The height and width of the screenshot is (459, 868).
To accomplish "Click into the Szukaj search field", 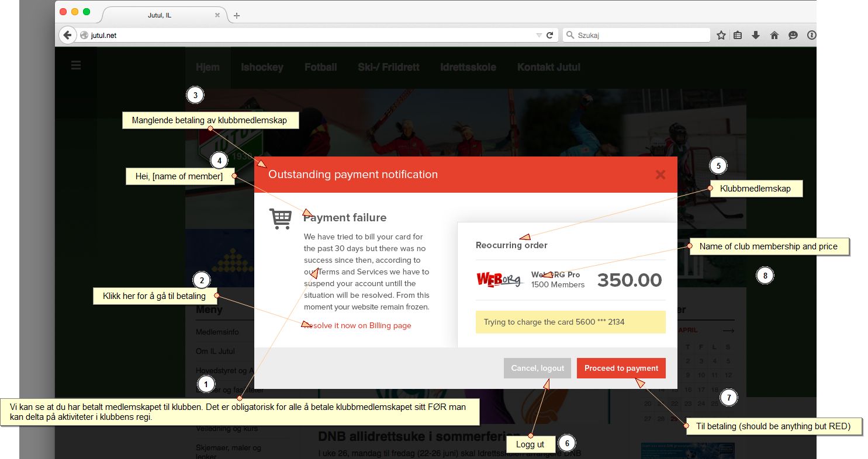I will (x=637, y=36).
